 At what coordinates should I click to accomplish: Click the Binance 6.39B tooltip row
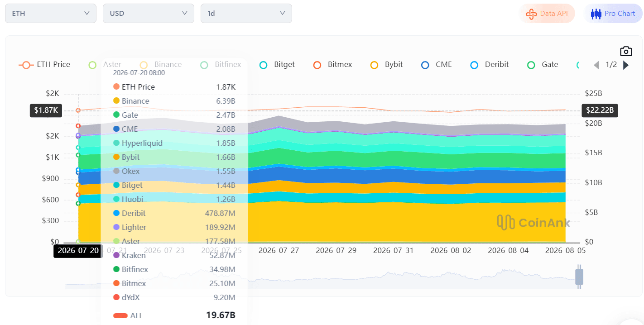click(174, 101)
